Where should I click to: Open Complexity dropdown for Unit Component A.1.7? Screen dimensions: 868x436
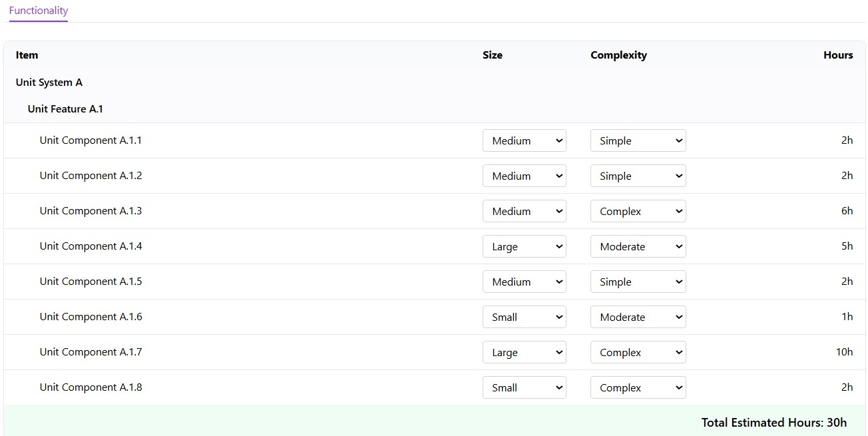pyautogui.click(x=638, y=352)
